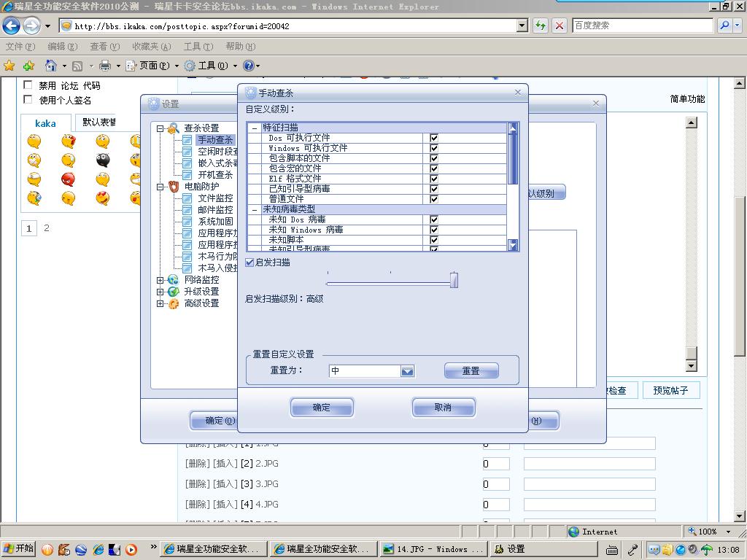This screenshot has height=560, width=747.
Task: Toggle the Dos 可执行文件 checkbox
Action: coord(433,138)
